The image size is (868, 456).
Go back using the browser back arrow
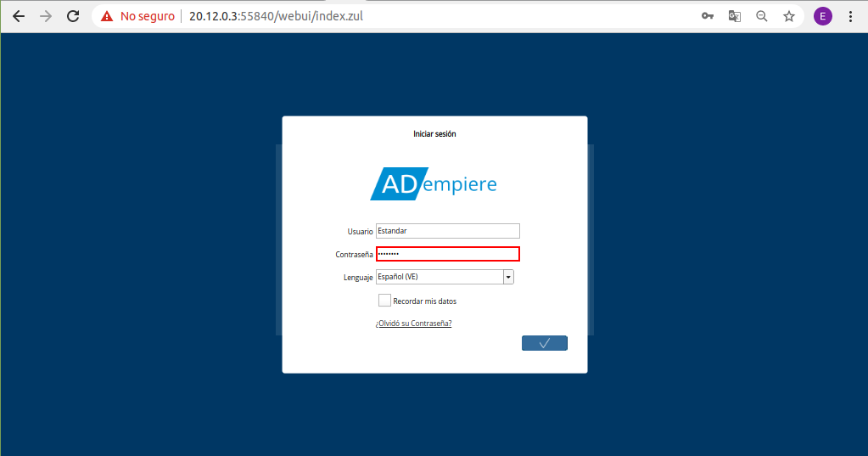coord(19,16)
